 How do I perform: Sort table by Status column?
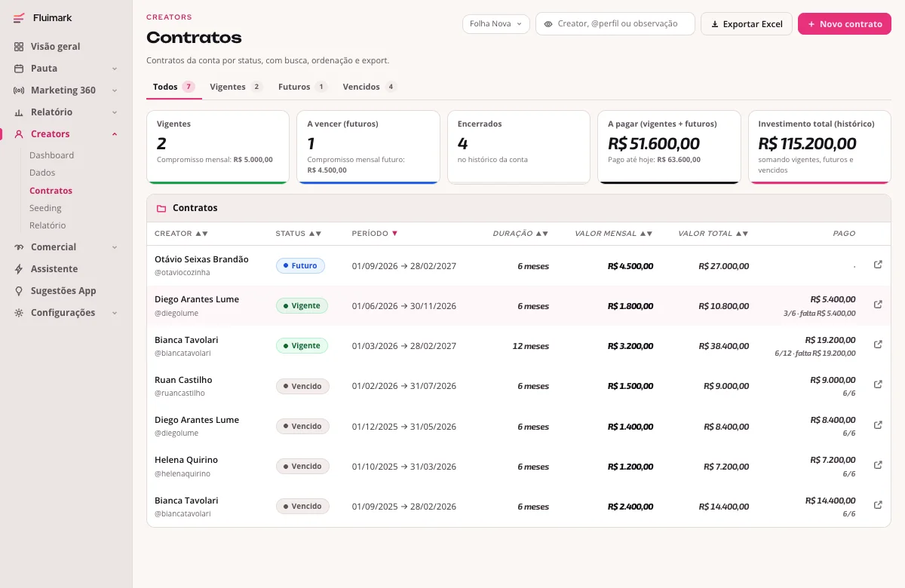299,234
